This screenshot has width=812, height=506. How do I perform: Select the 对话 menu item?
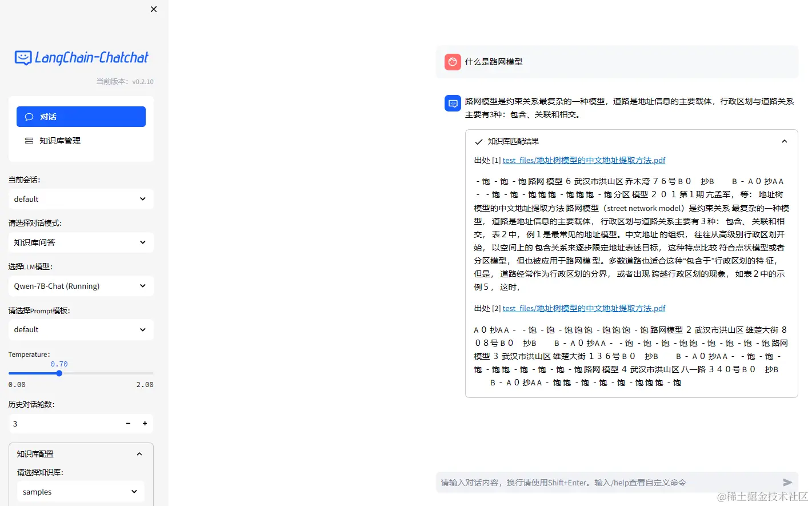[x=81, y=117]
